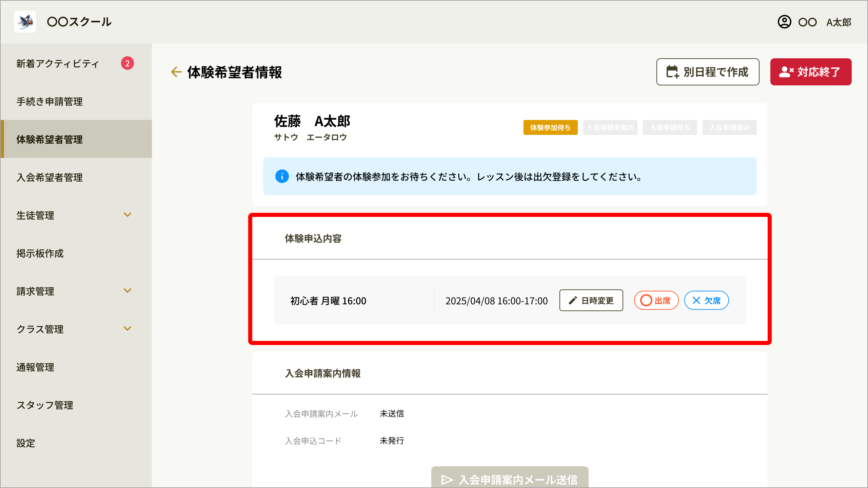Image resolution: width=868 pixels, height=488 pixels.
Task: Click the user name A太郎 in header
Action: [x=839, y=22]
